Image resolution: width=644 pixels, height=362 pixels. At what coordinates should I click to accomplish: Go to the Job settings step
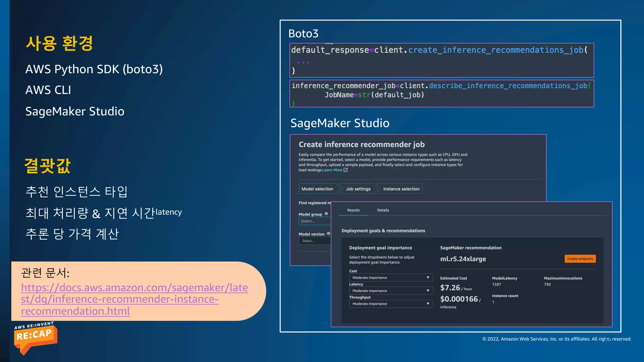pyautogui.click(x=358, y=189)
